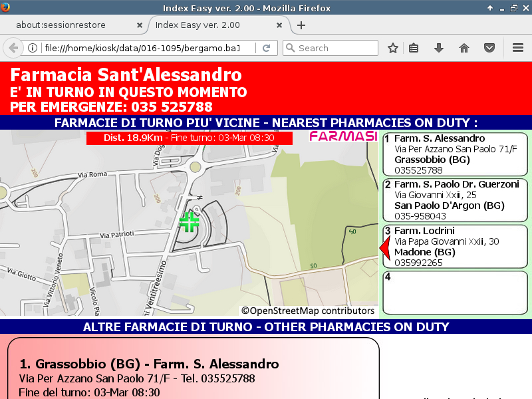
Task: Open the bookmarks list icon
Action: (414, 48)
